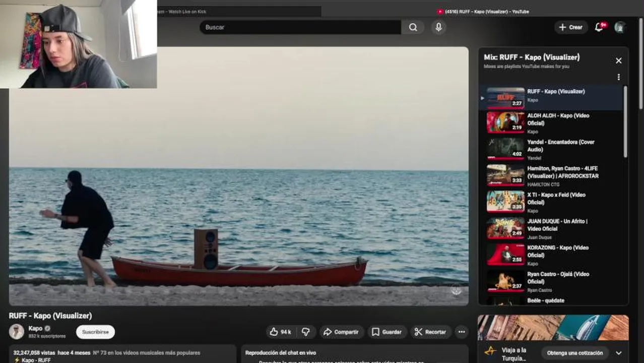Viewport: 644px width, 363px height.
Task: Like the video with thumbs up
Action: 280,332
